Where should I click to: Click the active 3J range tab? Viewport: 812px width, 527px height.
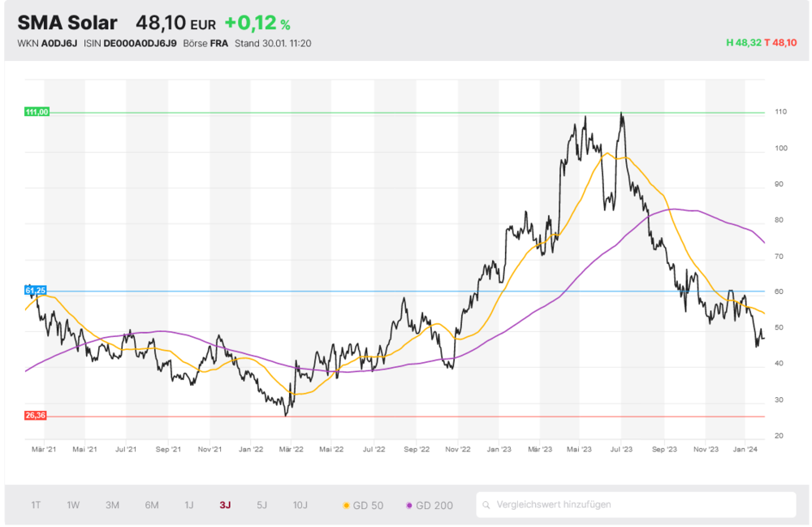click(x=225, y=505)
